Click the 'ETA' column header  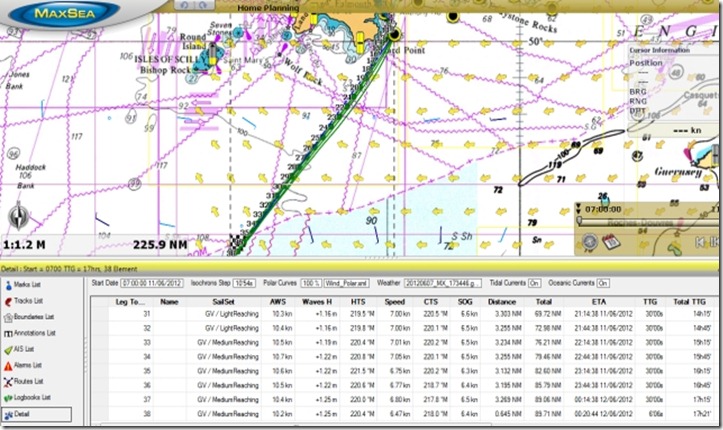(599, 302)
